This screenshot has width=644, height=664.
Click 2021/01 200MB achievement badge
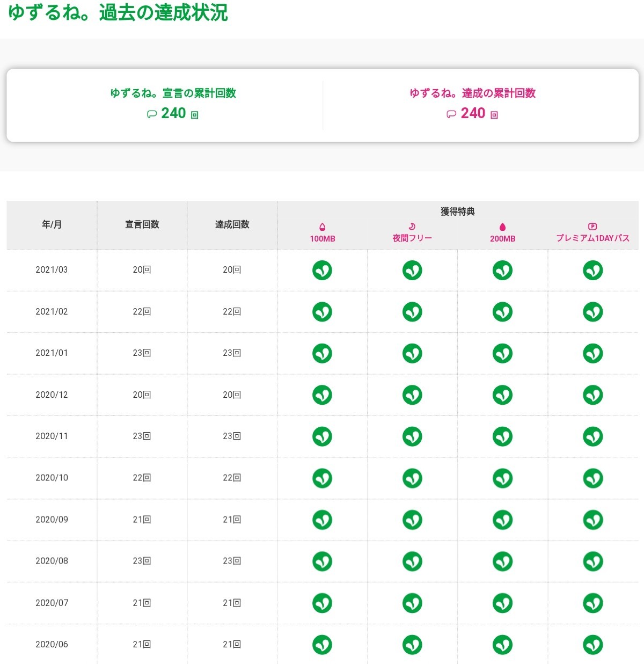(502, 353)
